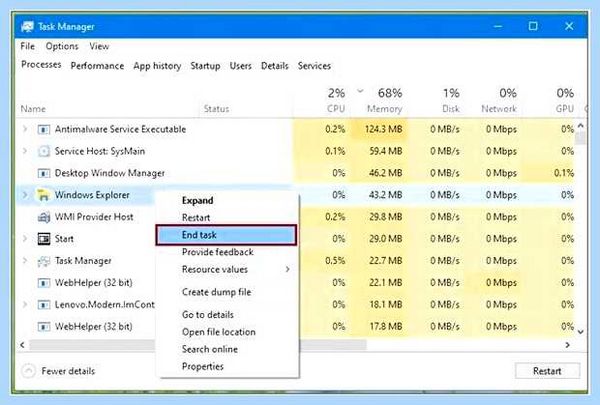The width and height of the screenshot is (600, 405).
Task: Expand the Antimalware Service Executable row
Action: [25, 129]
